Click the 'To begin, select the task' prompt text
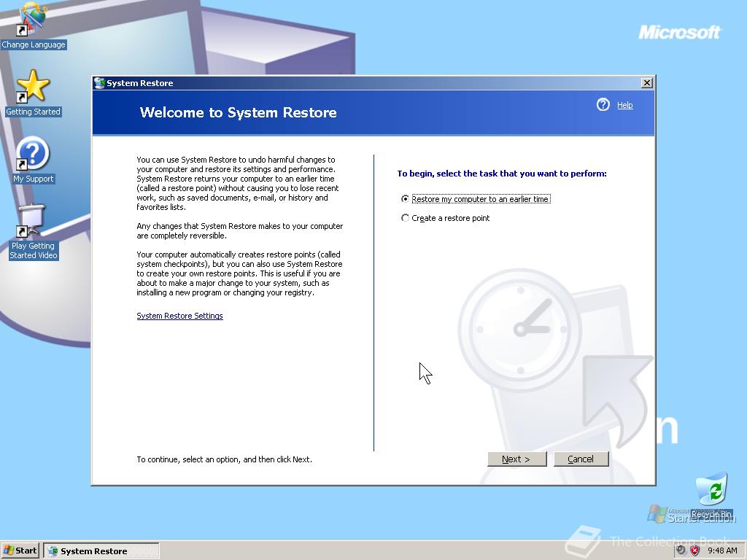Viewport: 747px width, 560px height. tap(502, 174)
